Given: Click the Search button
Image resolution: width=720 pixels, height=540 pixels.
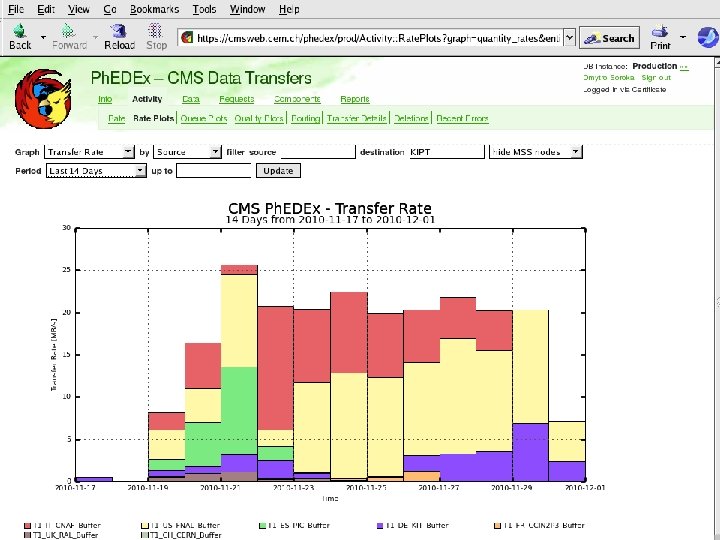Looking at the screenshot, I should point(609,39).
